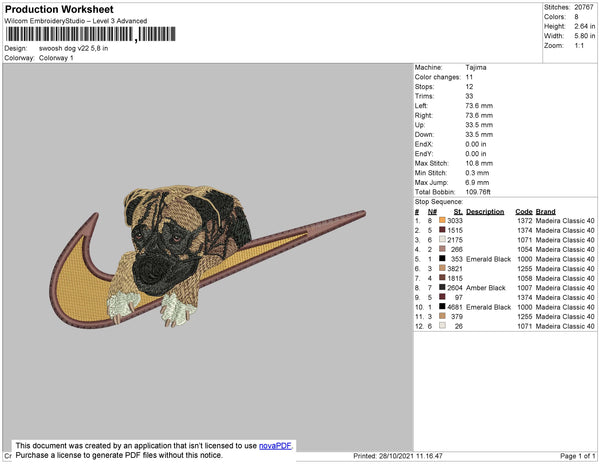This screenshot has height=464, width=600.
Task: Click the barcode under the worksheet title
Action: coord(91,34)
